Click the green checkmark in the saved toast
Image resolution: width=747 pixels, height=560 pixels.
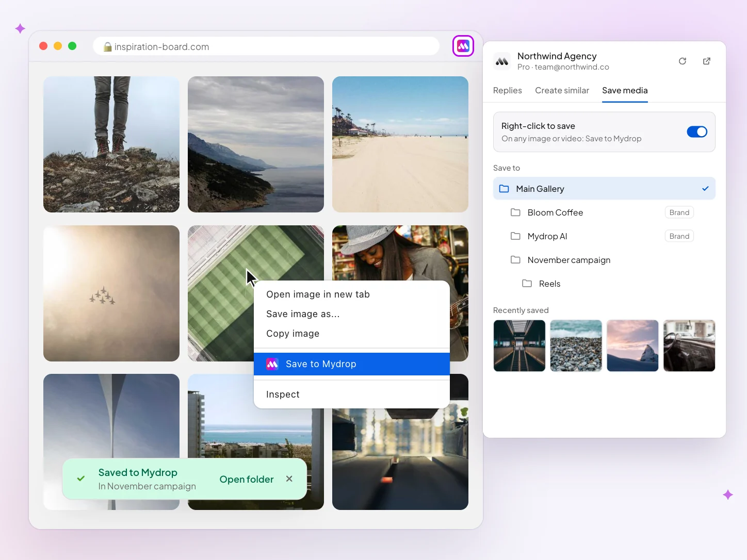[x=81, y=479]
